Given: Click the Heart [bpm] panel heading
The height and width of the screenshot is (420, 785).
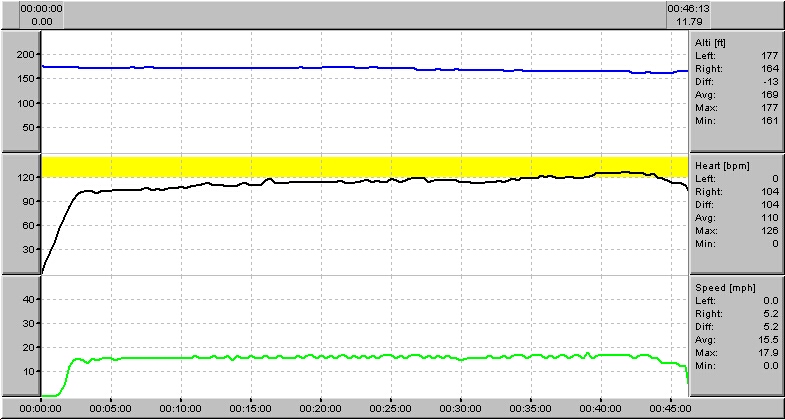Looking at the screenshot, I should pos(722,166).
